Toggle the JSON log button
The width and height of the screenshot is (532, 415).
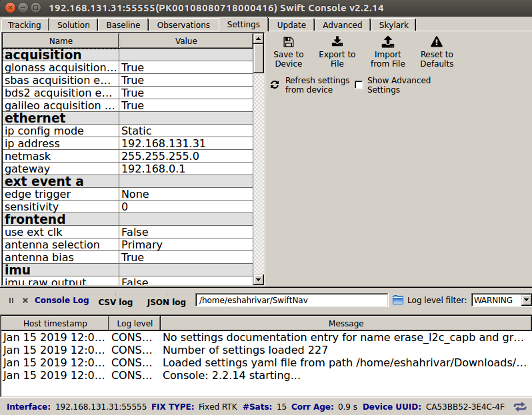(x=166, y=302)
